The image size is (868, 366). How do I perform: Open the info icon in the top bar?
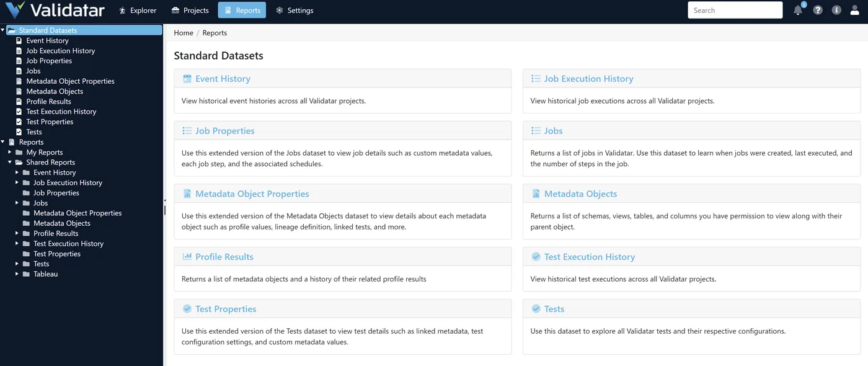pyautogui.click(x=836, y=11)
